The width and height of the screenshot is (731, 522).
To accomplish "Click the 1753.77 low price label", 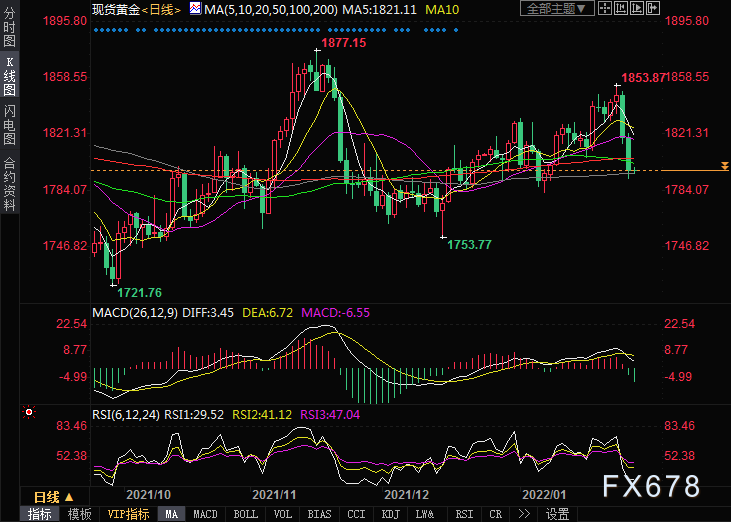I will [x=469, y=245].
